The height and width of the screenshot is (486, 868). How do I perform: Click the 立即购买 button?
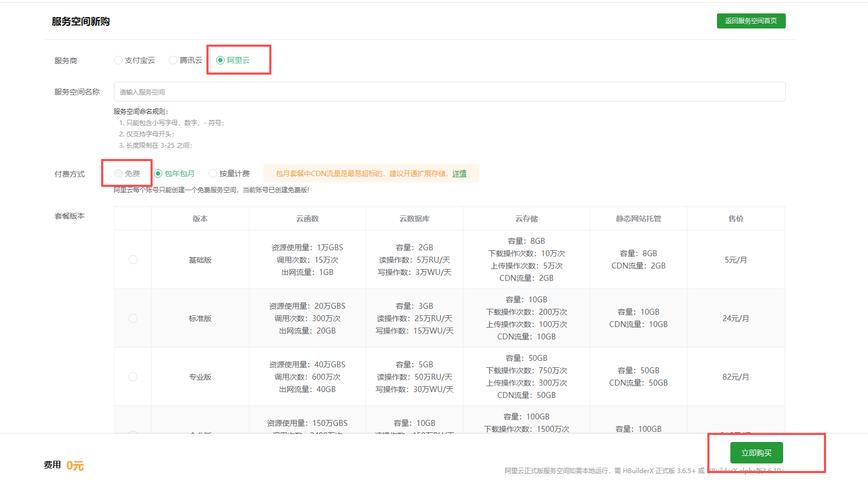click(756, 453)
